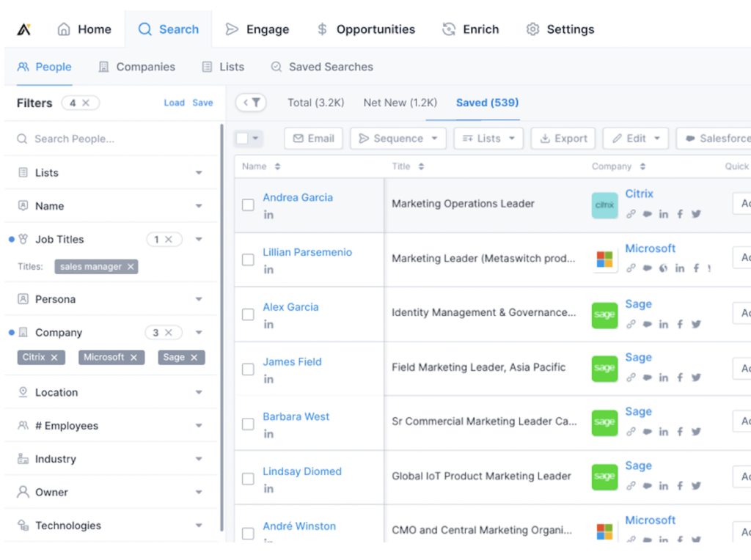
Task: Open Citrix Twitter icon in Andrea Garcia row
Action: (x=696, y=214)
